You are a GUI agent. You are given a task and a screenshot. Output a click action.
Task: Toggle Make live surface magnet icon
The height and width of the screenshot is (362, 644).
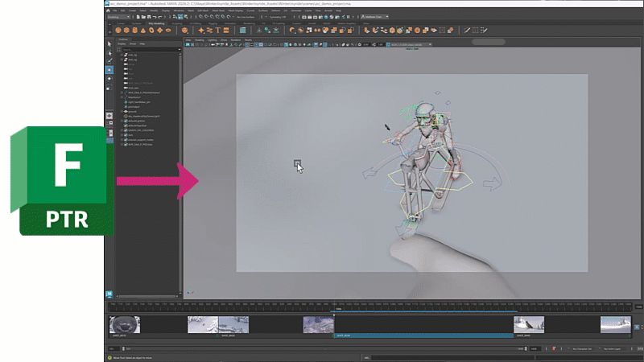tap(229, 17)
